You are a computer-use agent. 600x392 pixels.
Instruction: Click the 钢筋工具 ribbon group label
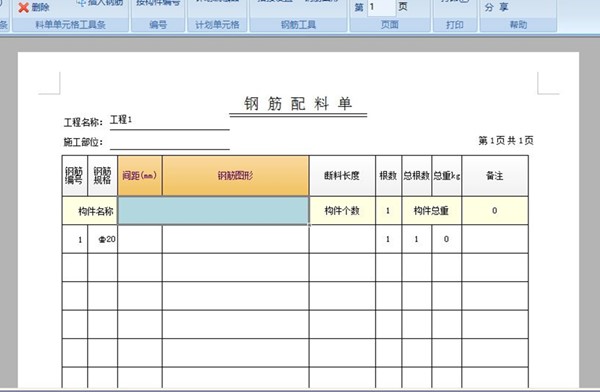(298, 25)
